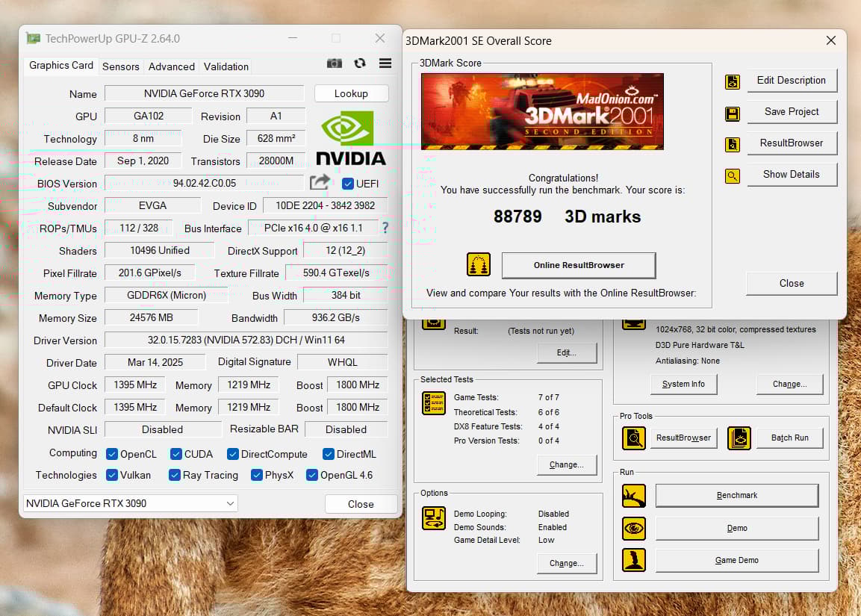Click the Lookup button

coord(351,93)
